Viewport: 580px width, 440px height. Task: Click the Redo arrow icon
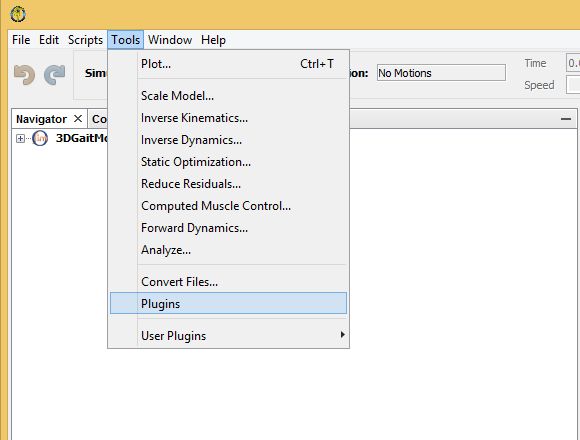tap(54, 74)
